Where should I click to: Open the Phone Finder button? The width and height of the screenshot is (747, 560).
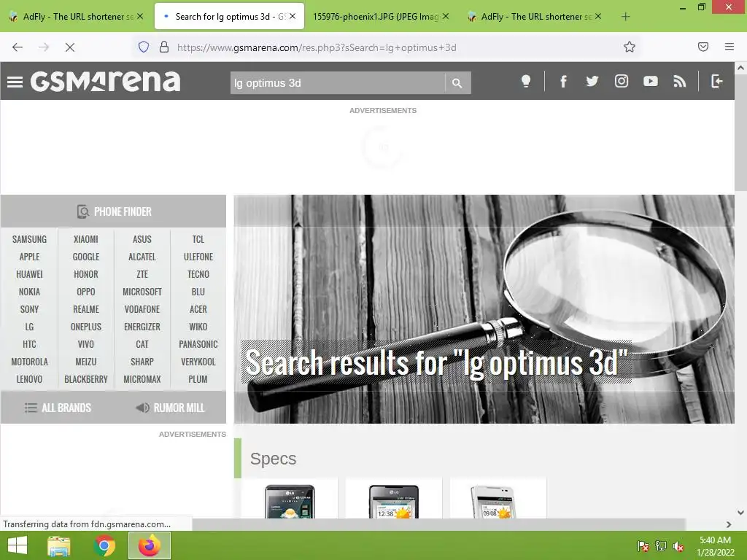[113, 211]
